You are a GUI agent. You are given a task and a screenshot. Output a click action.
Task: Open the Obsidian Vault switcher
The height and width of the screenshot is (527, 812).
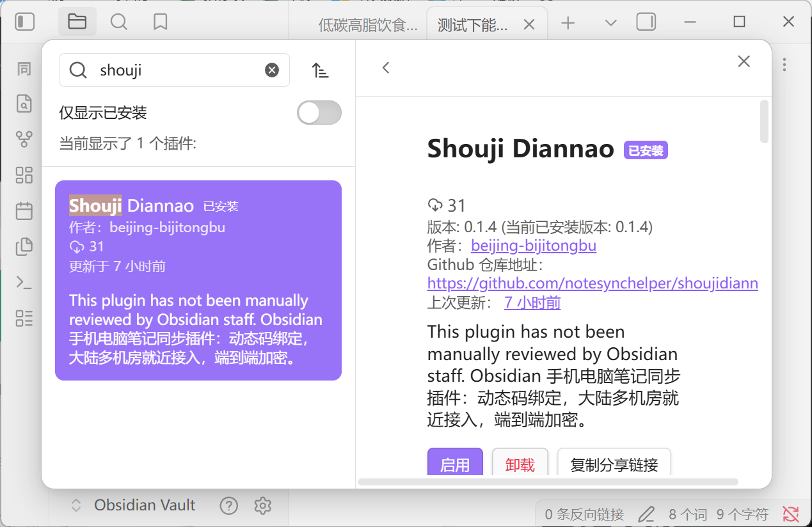coord(132,505)
